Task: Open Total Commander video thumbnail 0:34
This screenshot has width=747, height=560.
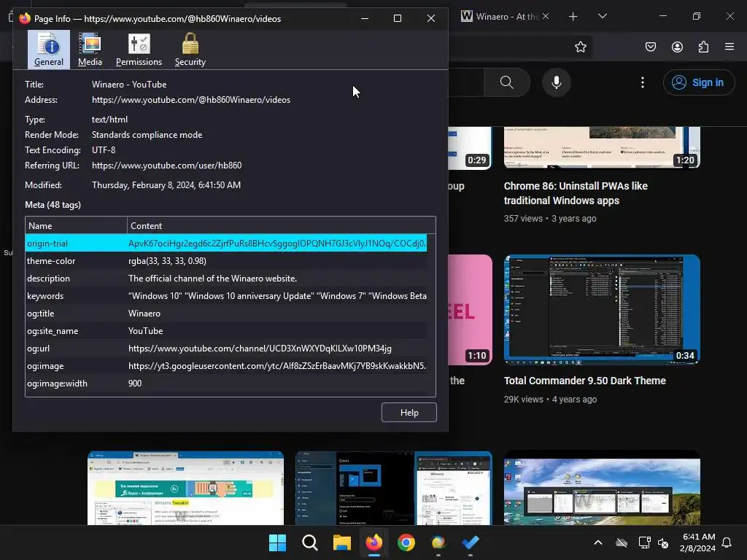Action: point(602,309)
